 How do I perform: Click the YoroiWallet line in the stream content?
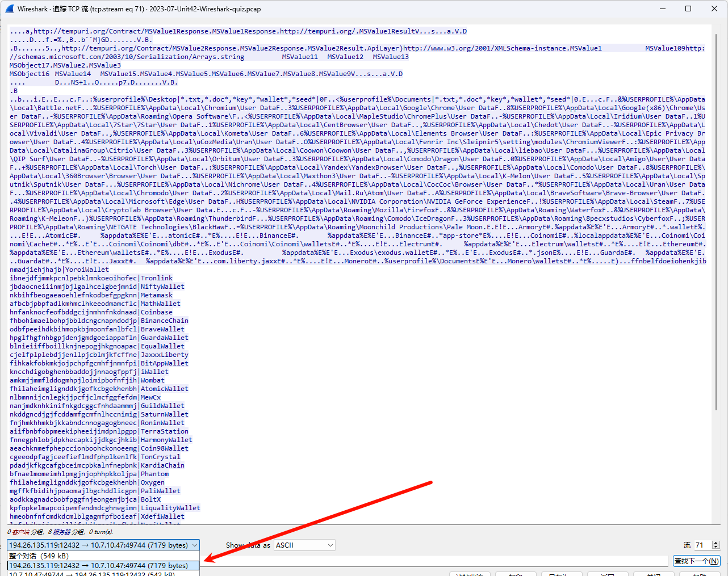(x=60, y=269)
